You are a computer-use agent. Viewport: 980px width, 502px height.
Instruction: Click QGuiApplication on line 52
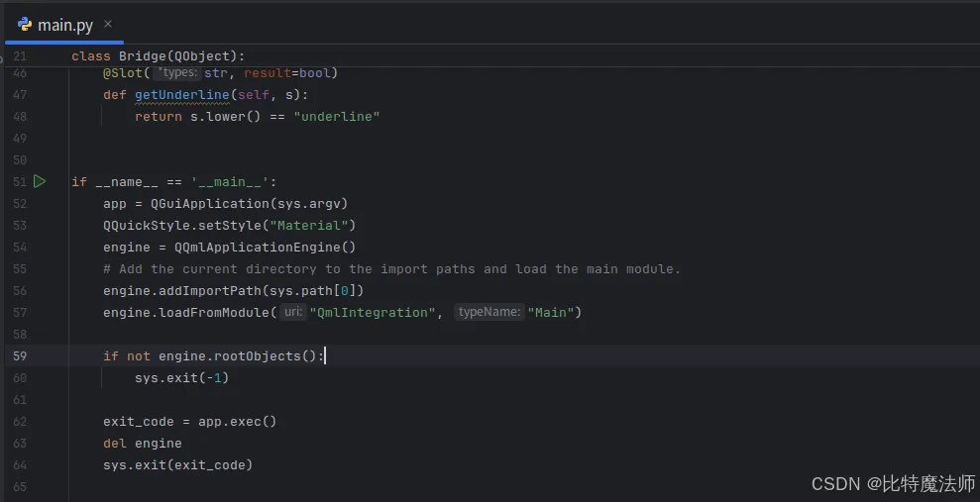click(210, 204)
